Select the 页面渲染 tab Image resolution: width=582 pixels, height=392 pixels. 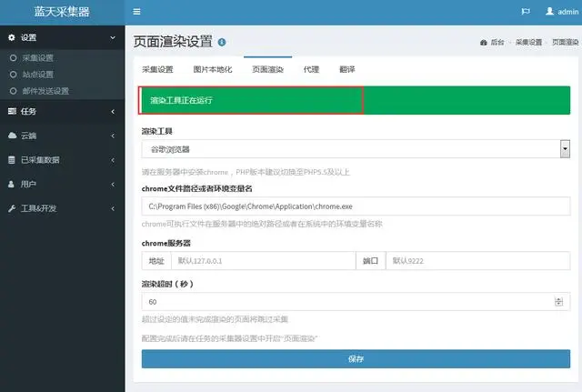(267, 69)
